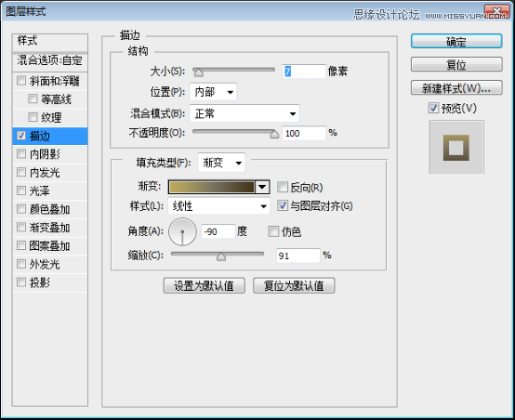Toggle the 预览(V) preview checkbox

[x=433, y=108]
